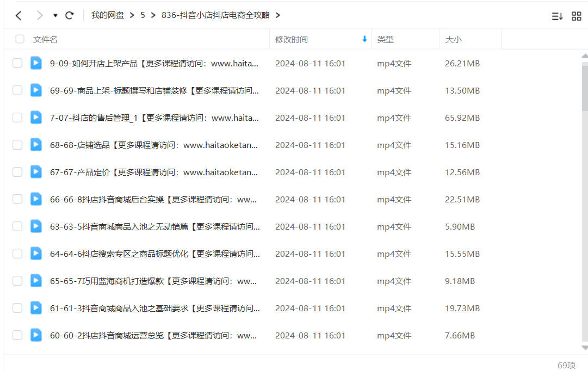Click the scrollbar up arrow
This screenshot has width=588, height=370.
(x=585, y=56)
